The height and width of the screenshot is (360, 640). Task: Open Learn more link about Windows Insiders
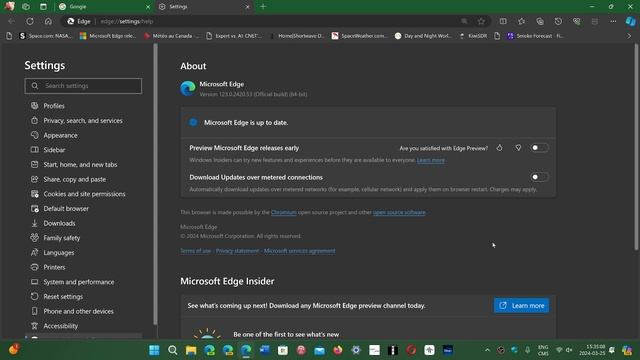click(431, 160)
